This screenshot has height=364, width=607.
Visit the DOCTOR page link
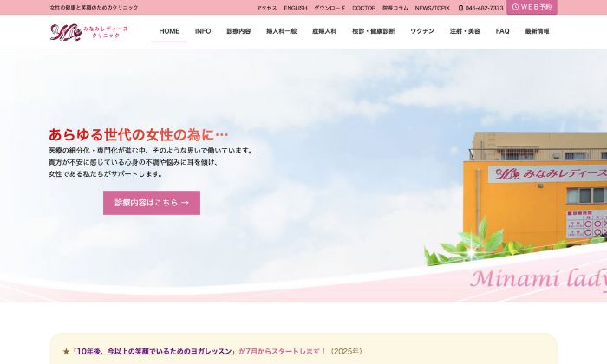tap(364, 8)
